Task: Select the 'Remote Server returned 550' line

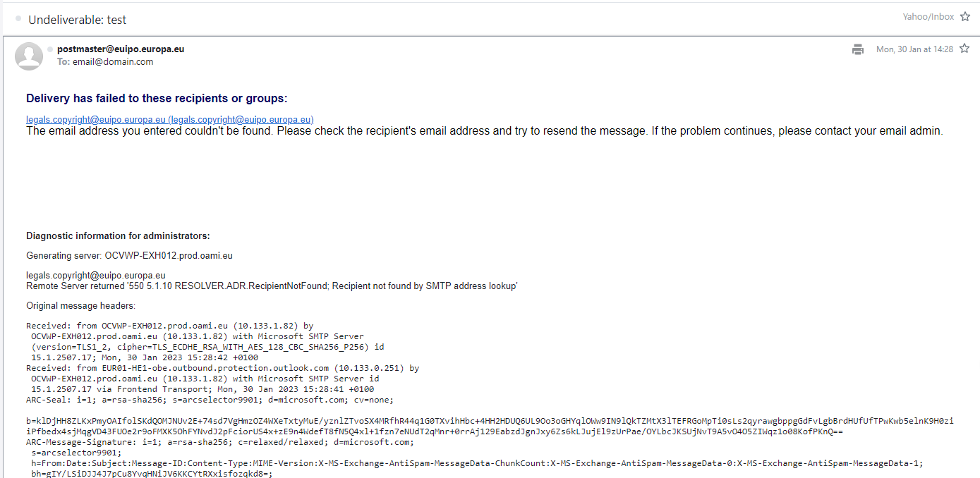Action: click(272, 286)
